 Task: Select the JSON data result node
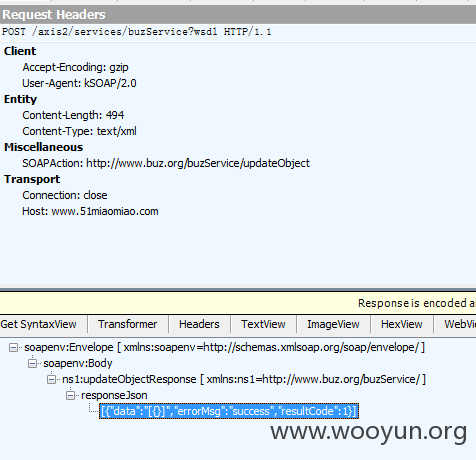(x=229, y=411)
